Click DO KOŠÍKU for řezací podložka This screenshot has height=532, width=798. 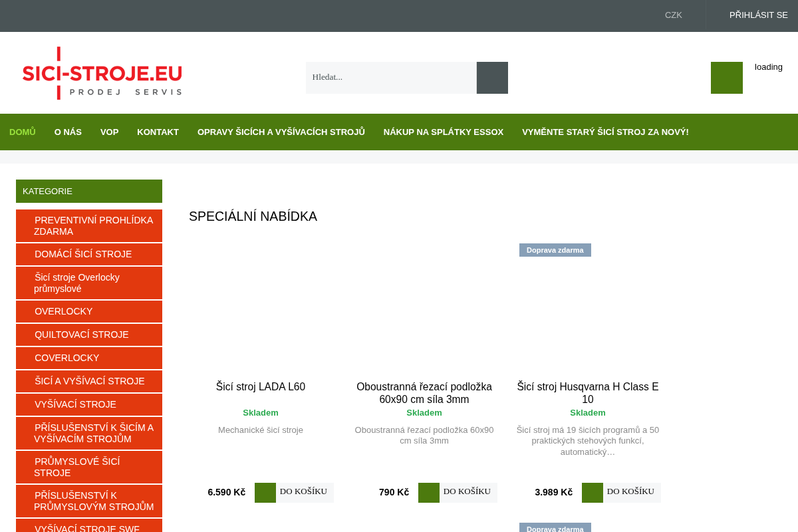coord(467,492)
